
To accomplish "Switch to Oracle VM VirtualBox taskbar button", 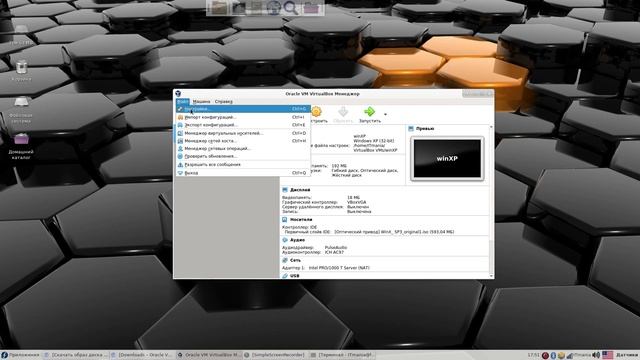I will [x=209, y=355].
